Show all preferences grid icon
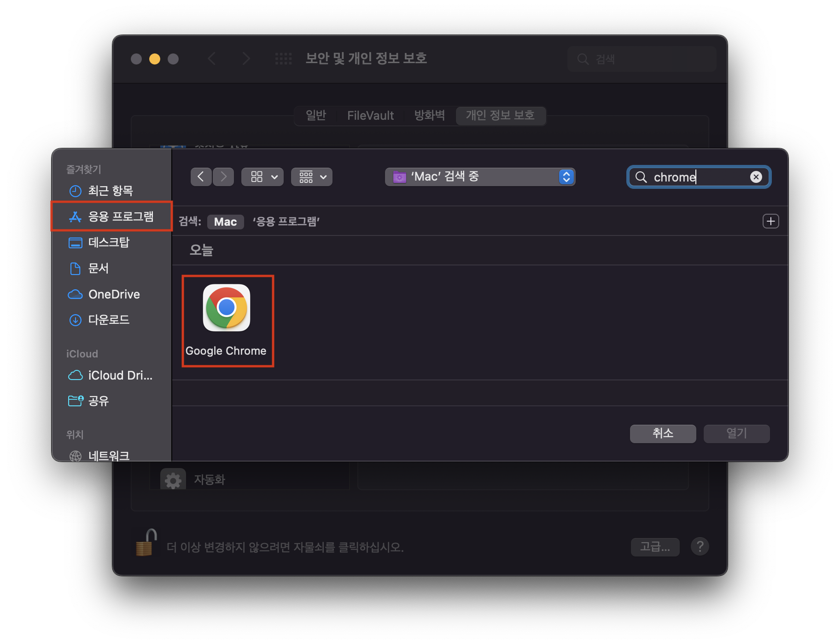This screenshot has width=840, height=644. click(283, 59)
